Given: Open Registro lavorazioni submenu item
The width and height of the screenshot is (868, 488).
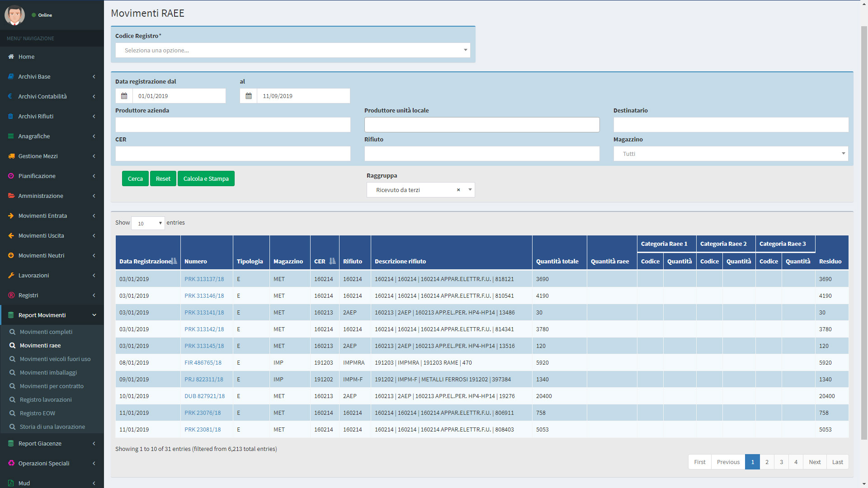Looking at the screenshot, I should pos(46,399).
